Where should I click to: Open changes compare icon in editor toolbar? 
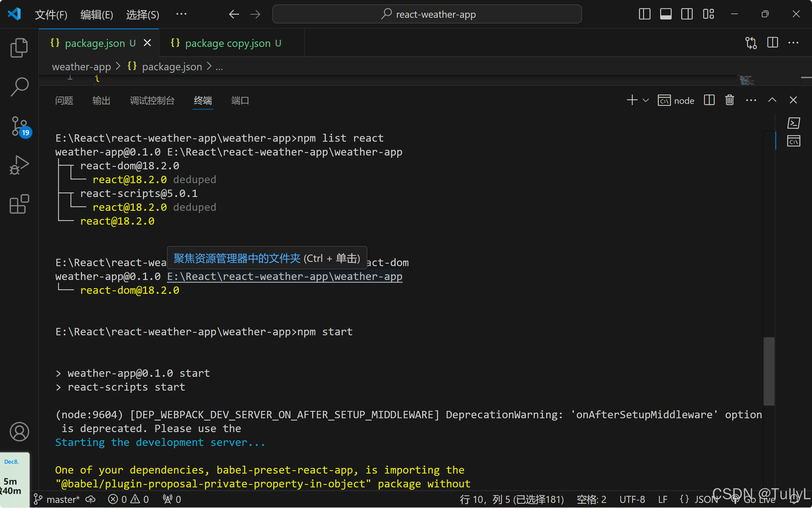point(751,43)
